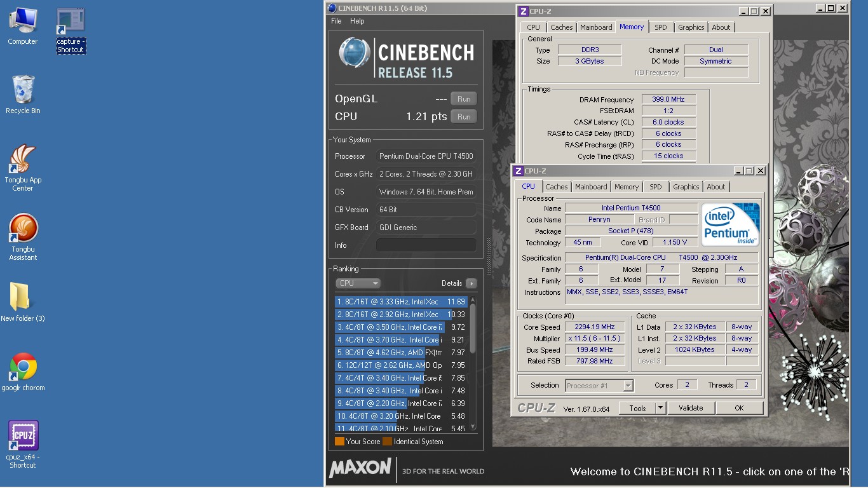Select SPD tab in back CPU-Z window

(x=661, y=27)
